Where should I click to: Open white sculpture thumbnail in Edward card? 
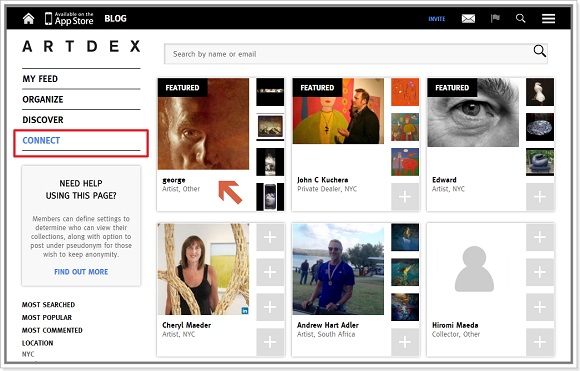pos(540,92)
